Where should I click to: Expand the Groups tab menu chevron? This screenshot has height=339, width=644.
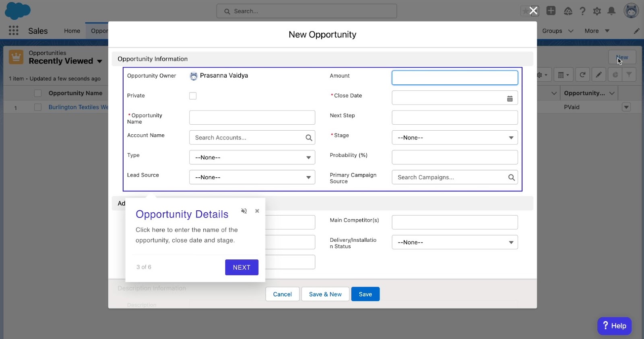pos(571,31)
